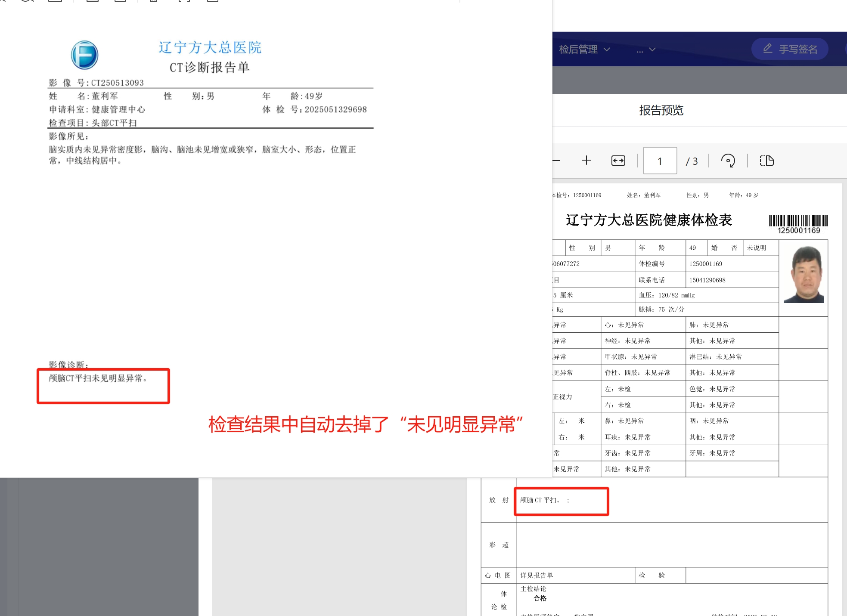The height and width of the screenshot is (616, 847).
Task: Click the 辽宁方大总医院 CT report title
Action: coord(210,47)
